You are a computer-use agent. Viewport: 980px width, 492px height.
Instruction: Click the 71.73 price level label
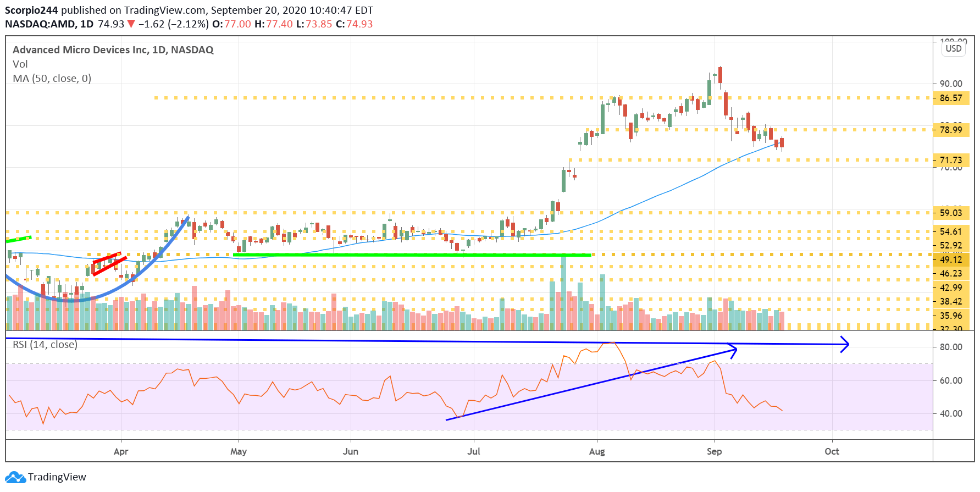[951, 160]
